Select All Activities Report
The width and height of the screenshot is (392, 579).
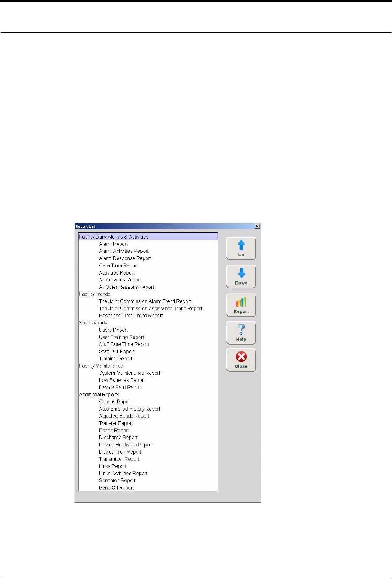coord(120,280)
